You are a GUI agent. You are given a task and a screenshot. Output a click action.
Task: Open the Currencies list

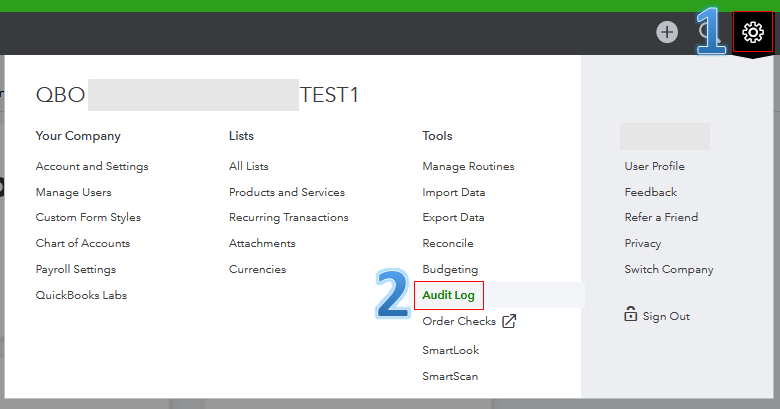pos(258,269)
